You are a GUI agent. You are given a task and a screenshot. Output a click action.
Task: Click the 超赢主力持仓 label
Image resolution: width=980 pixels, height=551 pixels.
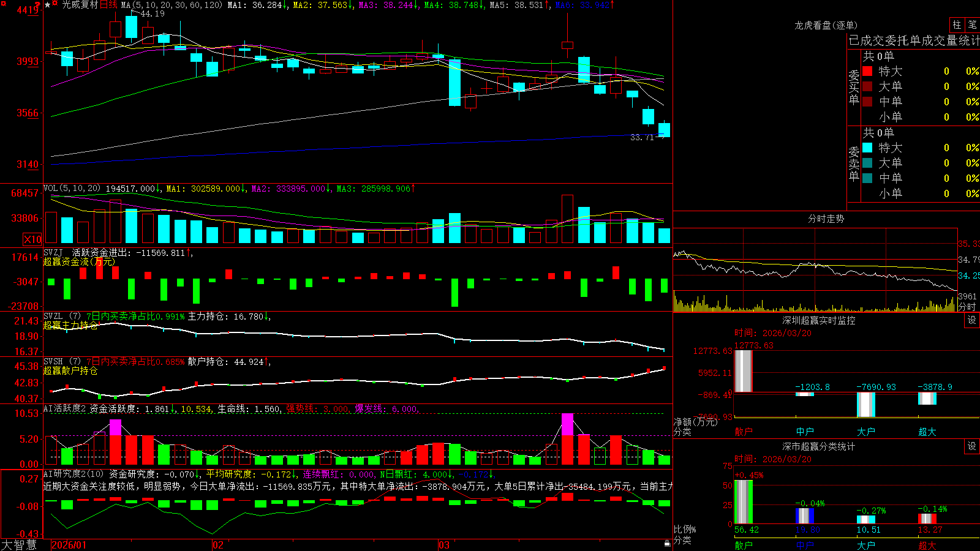tap(70, 325)
